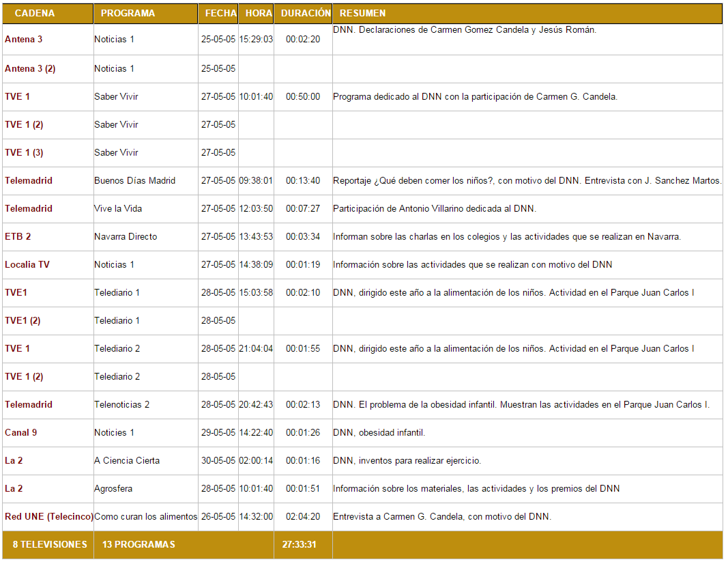Click the FECHA column header
This screenshot has width=728, height=562.
221,14
